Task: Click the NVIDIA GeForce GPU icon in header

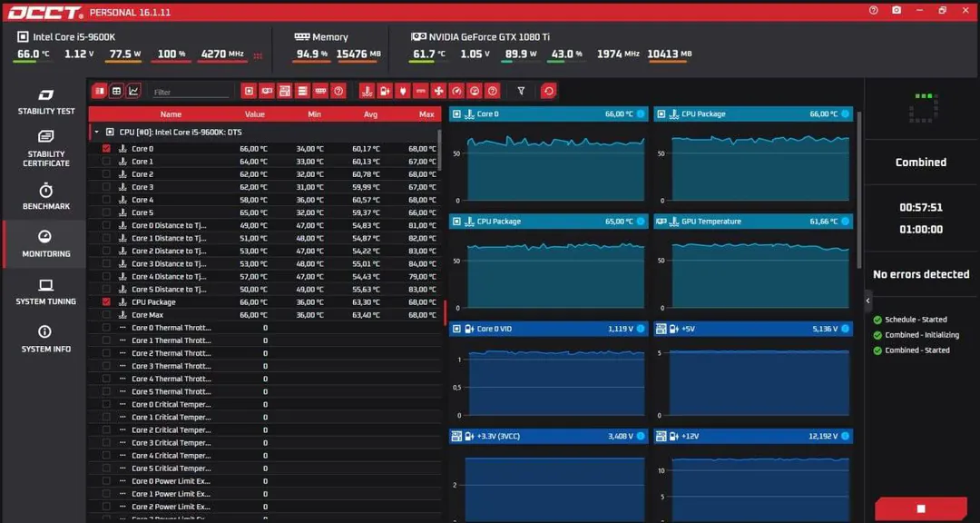Action: (x=418, y=37)
